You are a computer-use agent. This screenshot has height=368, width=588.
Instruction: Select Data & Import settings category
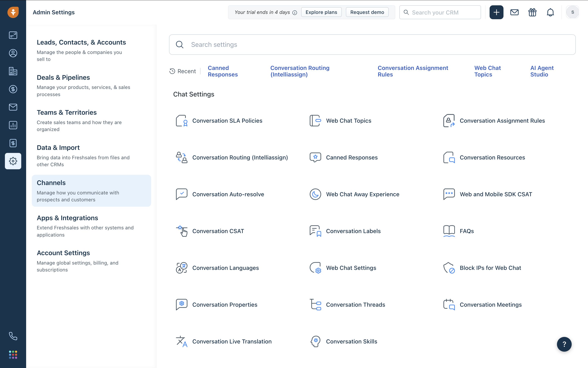91,156
